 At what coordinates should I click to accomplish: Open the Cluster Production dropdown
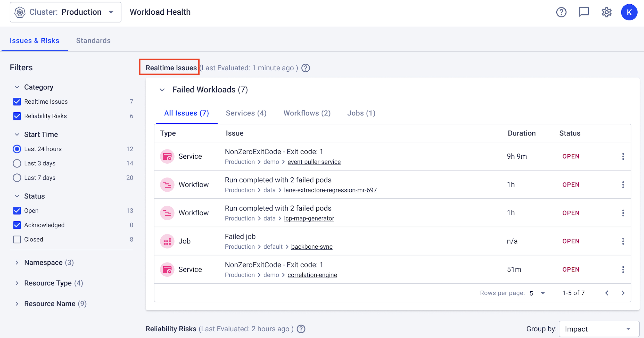pyautogui.click(x=65, y=12)
